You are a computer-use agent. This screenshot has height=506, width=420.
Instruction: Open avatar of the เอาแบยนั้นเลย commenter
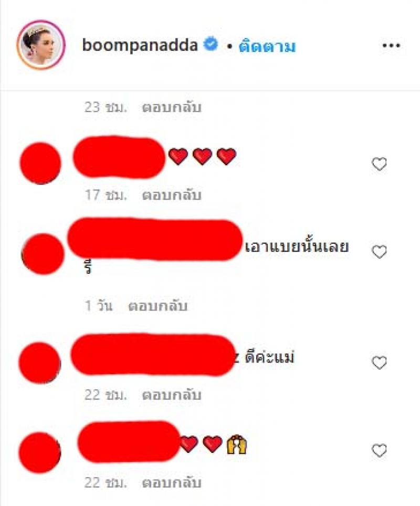coord(43,254)
